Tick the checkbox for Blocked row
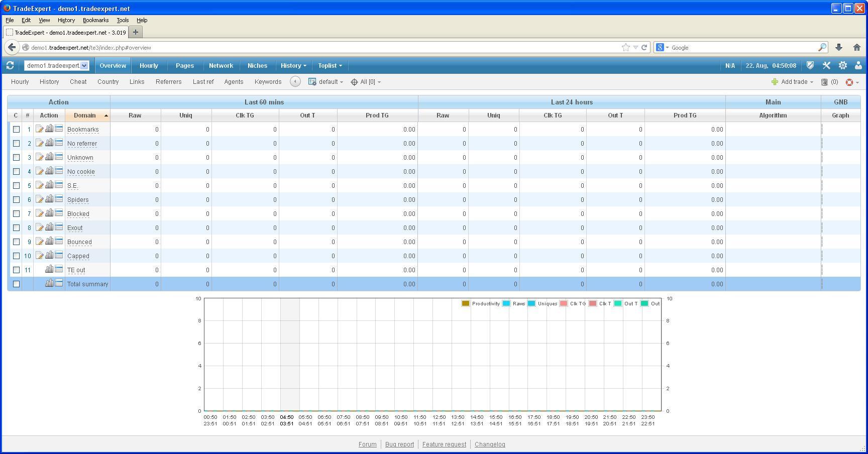The width and height of the screenshot is (868, 454). tap(16, 213)
